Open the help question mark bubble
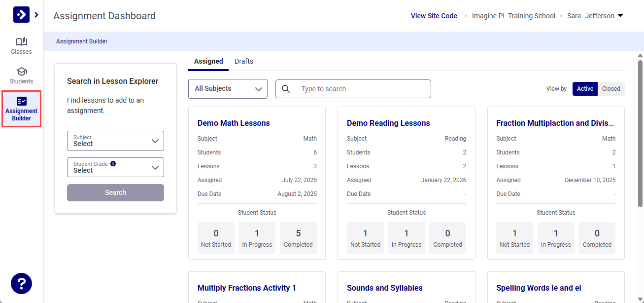644x303 pixels. click(x=21, y=283)
